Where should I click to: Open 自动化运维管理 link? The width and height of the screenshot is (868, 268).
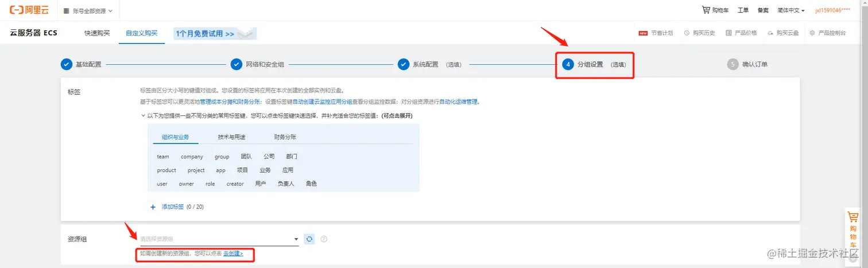click(459, 102)
